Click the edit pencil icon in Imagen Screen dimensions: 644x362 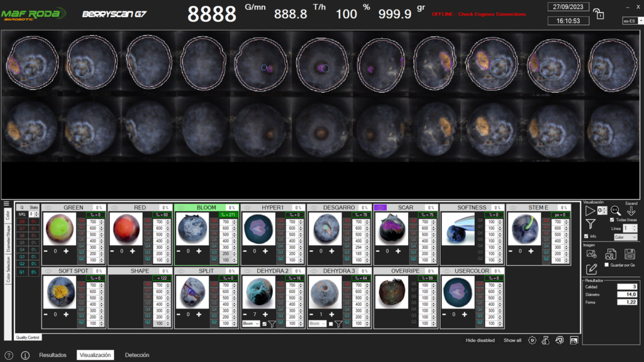click(x=591, y=269)
